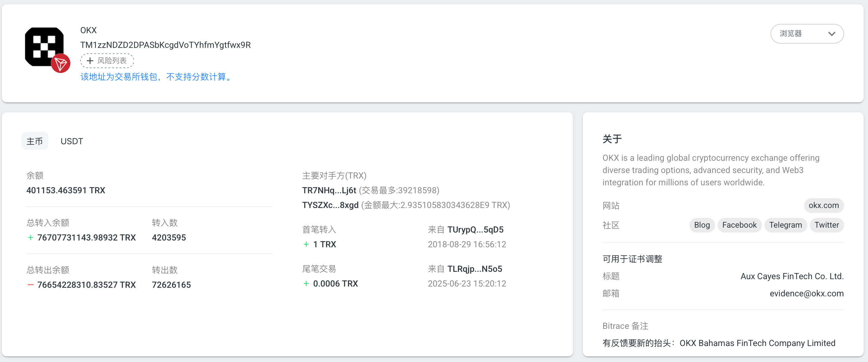Click the red TRON badge icon
The image size is (868, 362).
click(61, 64)
